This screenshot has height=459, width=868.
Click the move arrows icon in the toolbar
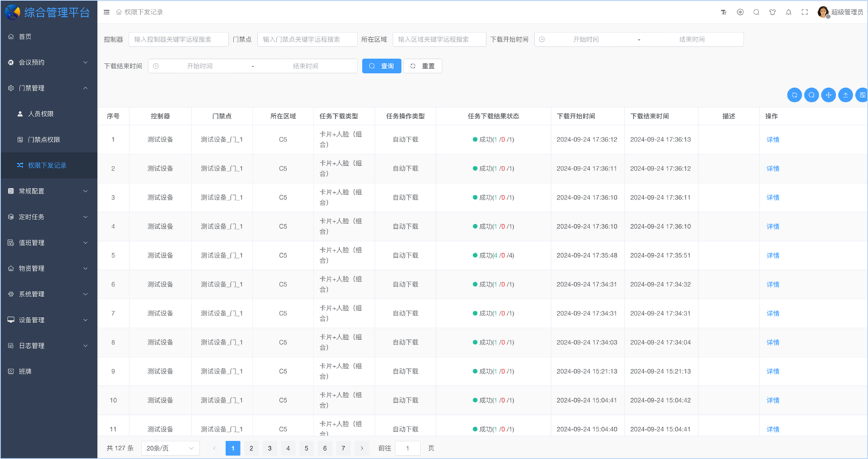click(x=828, y=95)
